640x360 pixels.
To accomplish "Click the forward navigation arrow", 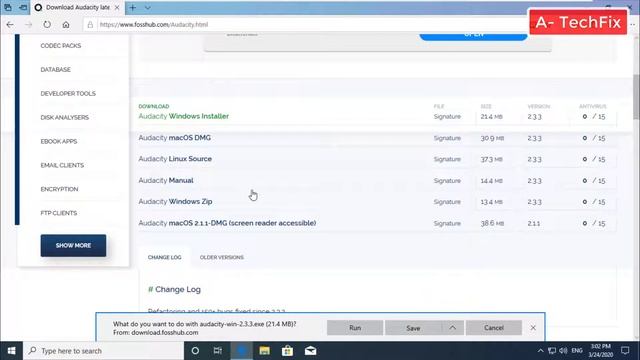I will coord(28,24).
